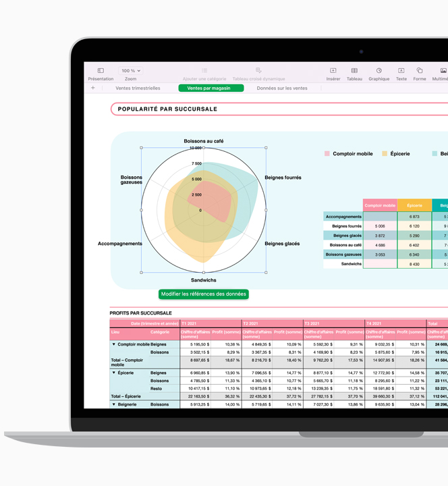
Task: Add a text box with Texte icon
Action: (x=401, y=71)
